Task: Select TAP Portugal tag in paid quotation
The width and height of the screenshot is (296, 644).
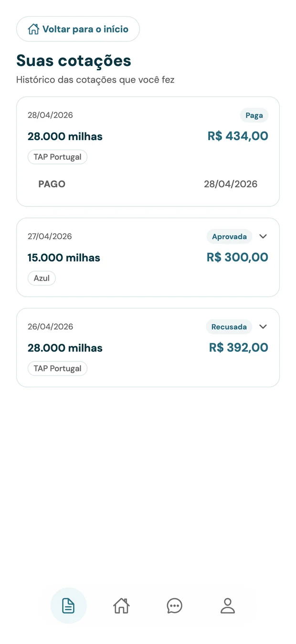Action: (x=57, y=157)
